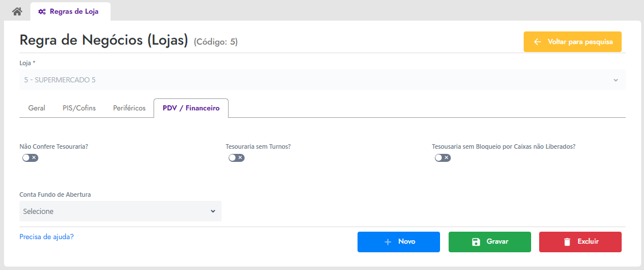Screen dimensions: 644x270
Task: Open the Precisa de ajuda link
Action: (46, 237)
